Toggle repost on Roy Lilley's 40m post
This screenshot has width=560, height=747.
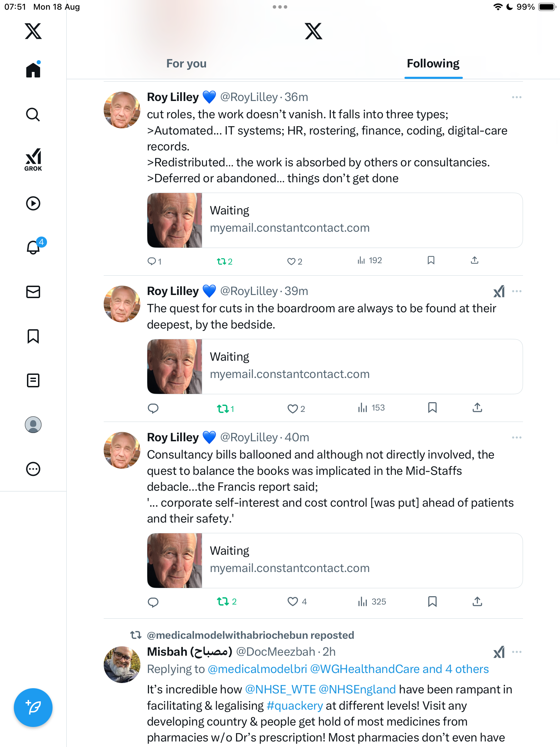pyautogui.click(x=223, y=602)
